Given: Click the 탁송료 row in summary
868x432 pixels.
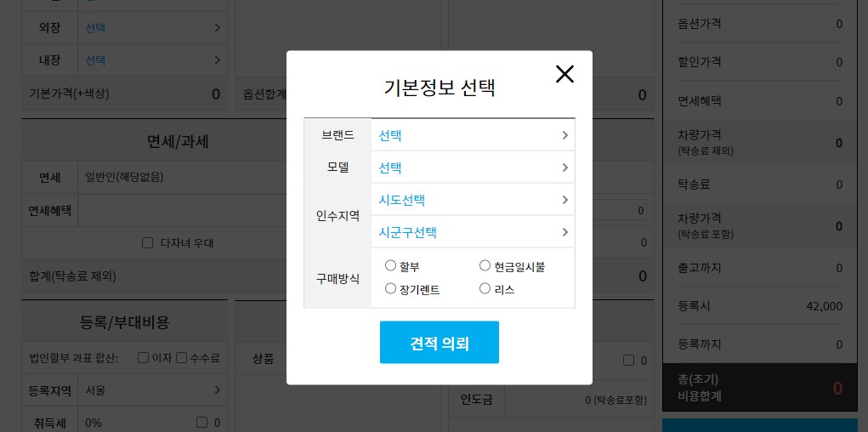Looking at the screenshot, I should point(760,185).
